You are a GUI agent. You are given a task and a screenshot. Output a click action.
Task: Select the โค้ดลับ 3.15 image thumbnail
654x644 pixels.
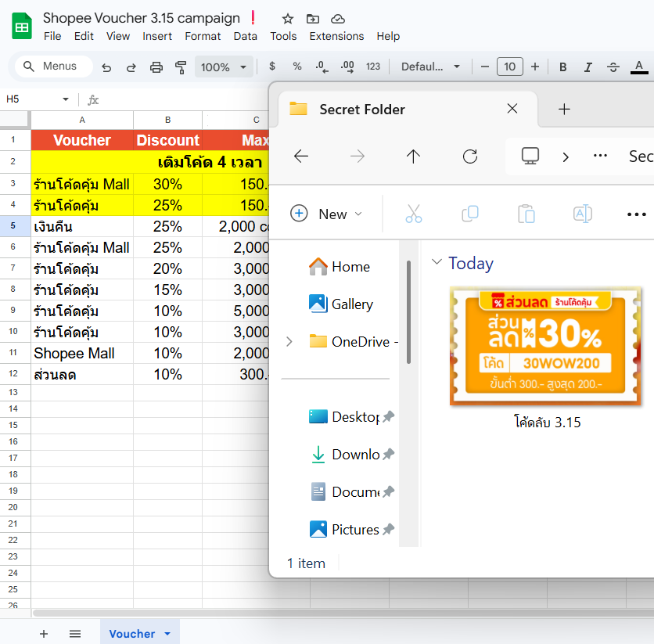click(x=546, y=346)
